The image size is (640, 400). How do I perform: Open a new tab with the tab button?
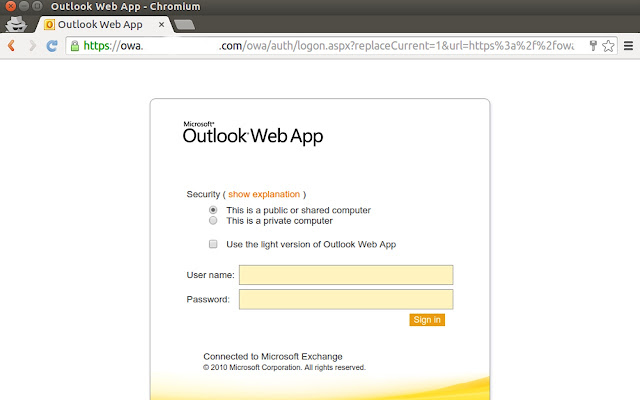pos(184,25)
